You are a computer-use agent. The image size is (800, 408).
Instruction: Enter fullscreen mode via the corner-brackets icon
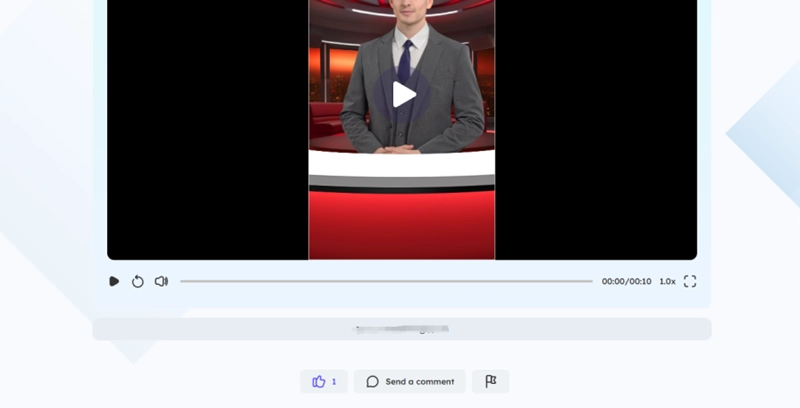tap(690, 282)
